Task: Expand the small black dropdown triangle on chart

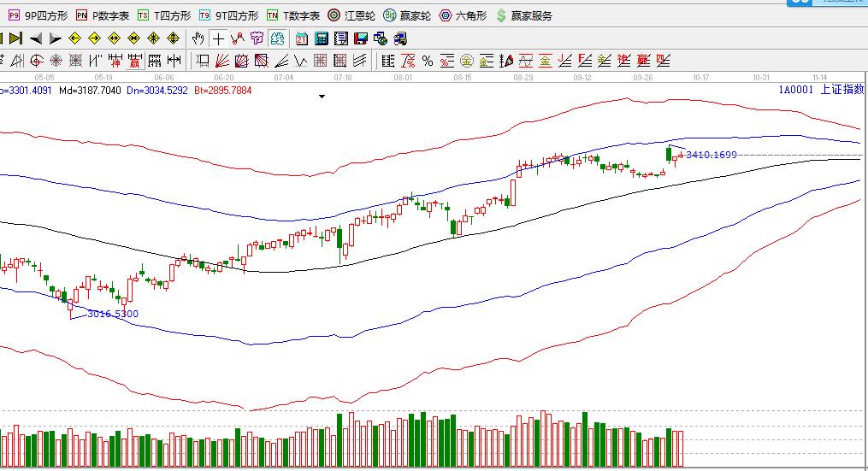Action: (322, 97)
